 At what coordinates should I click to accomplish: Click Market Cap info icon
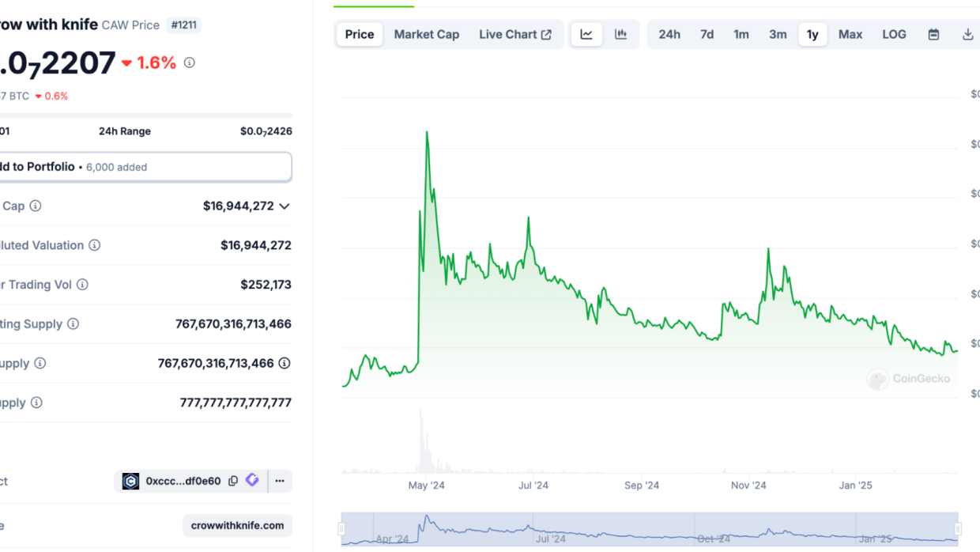(36, 206)
